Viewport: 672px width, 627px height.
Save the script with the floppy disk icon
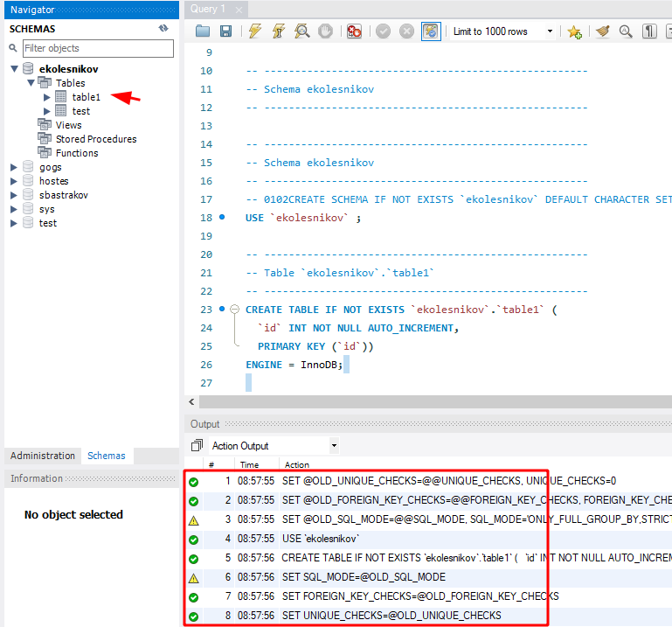coord(225,31)
